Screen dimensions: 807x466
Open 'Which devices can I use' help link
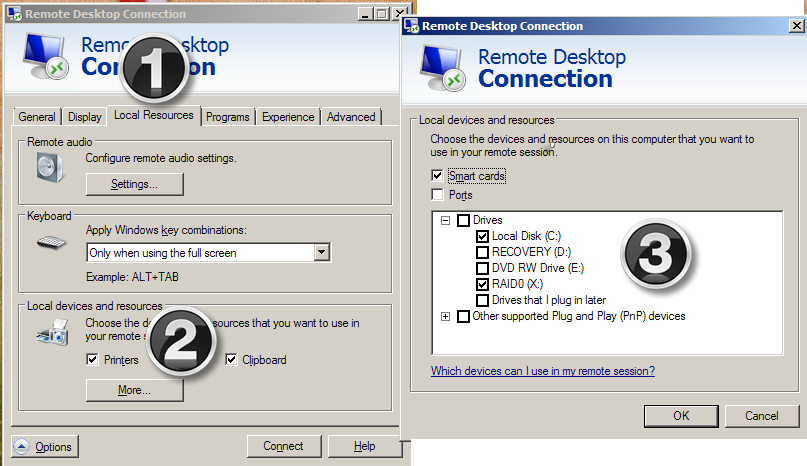click(x=543, y=371)
